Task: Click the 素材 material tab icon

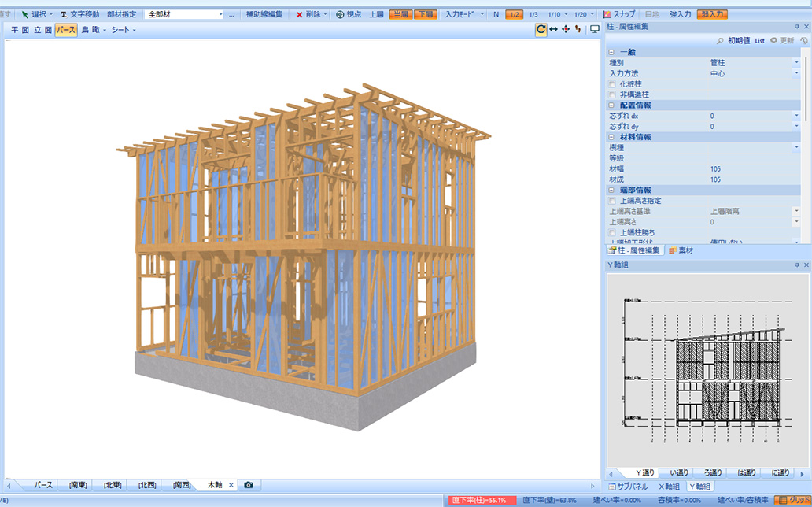Action: pyautogui.click(x=672, y=250)
